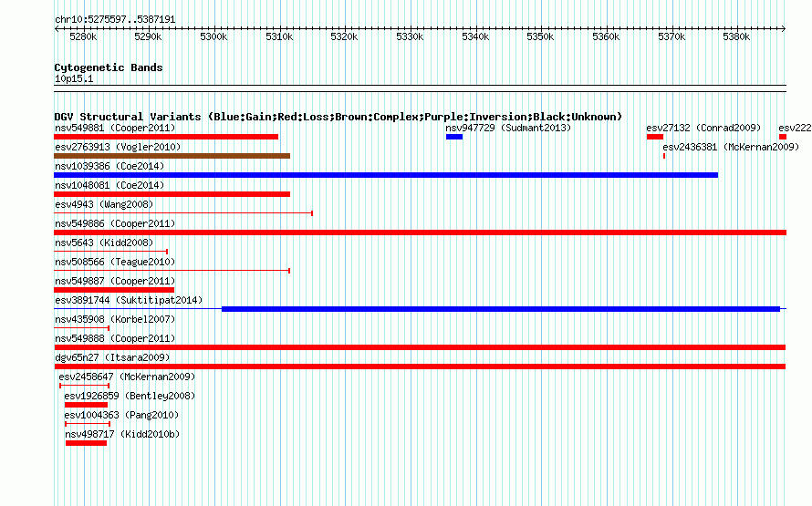Click the 5280k ruler tick label
The image size is (812, 506).
point(83,36)
